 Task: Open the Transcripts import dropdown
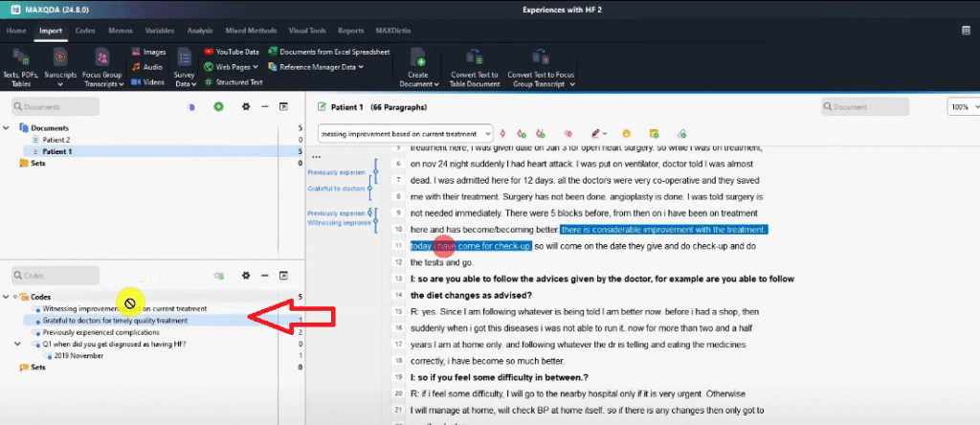coord(60,67)
